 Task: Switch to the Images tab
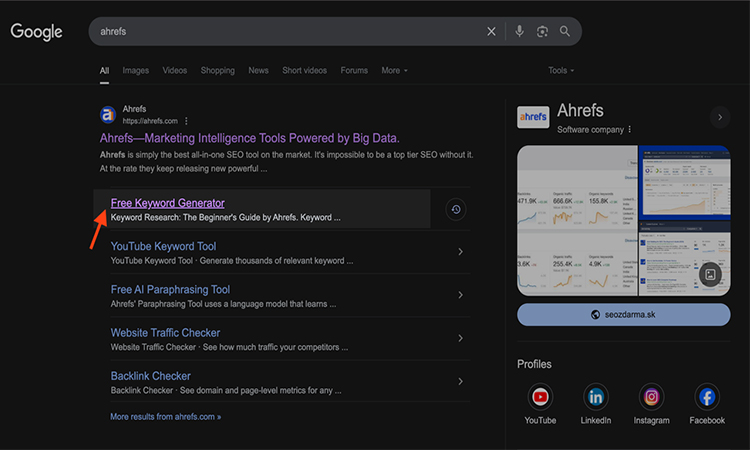click(135, 70)
